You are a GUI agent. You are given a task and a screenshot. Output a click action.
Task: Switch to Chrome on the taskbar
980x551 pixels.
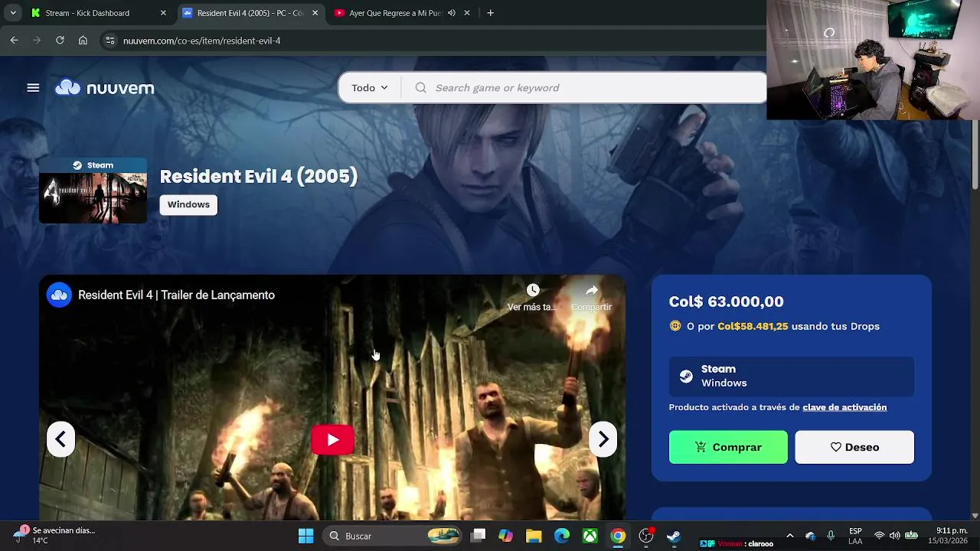point(618,536)
